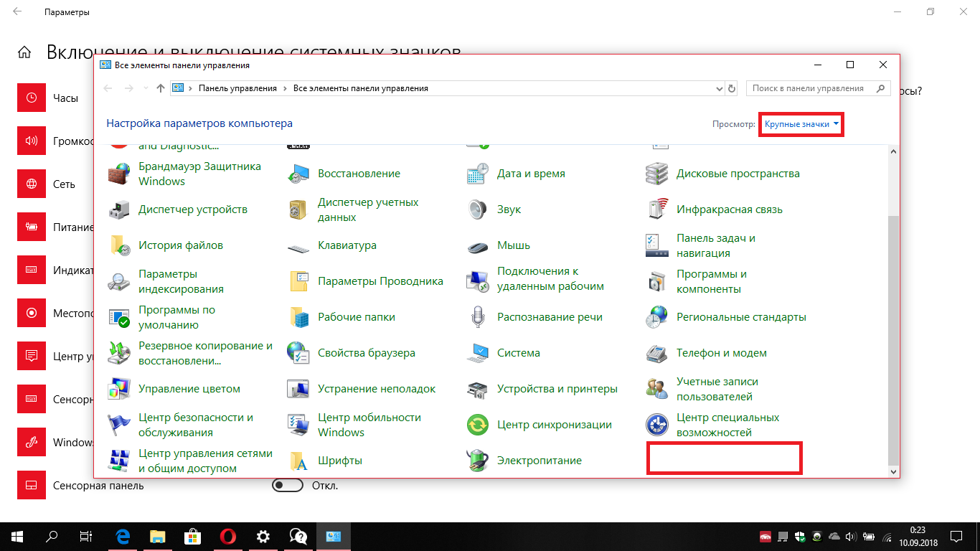Open the Action Center notification icon
The width and height of the screenshot is (980, 551).
pos(956,536)
